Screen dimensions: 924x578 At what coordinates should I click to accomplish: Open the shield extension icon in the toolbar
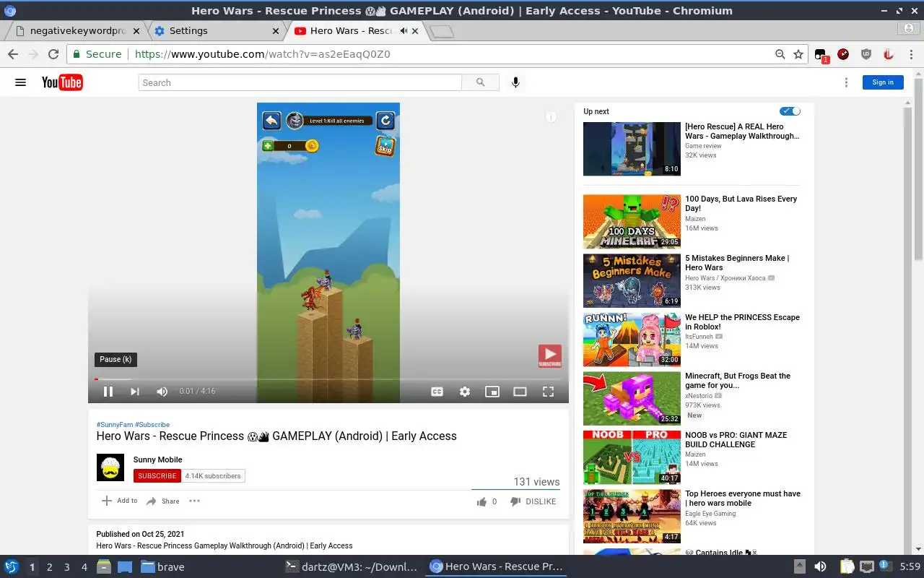click(866, 54)
